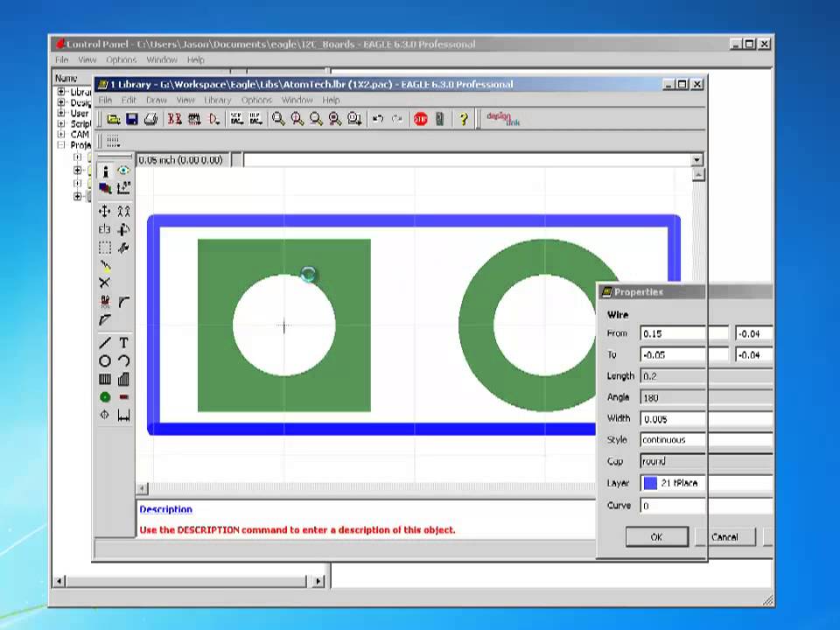The width and height of the screenshot is (840, 630).
Task: Collapse the Projects tree node in Control Panel
Action: [x=61, y=145]
